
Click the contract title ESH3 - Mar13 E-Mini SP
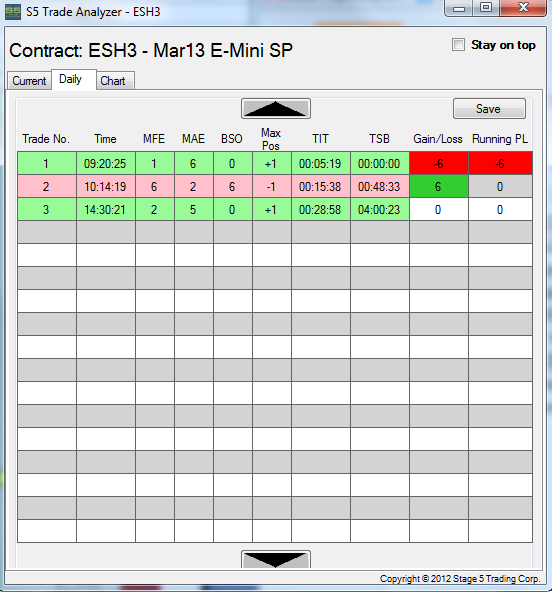coord(191,50)
